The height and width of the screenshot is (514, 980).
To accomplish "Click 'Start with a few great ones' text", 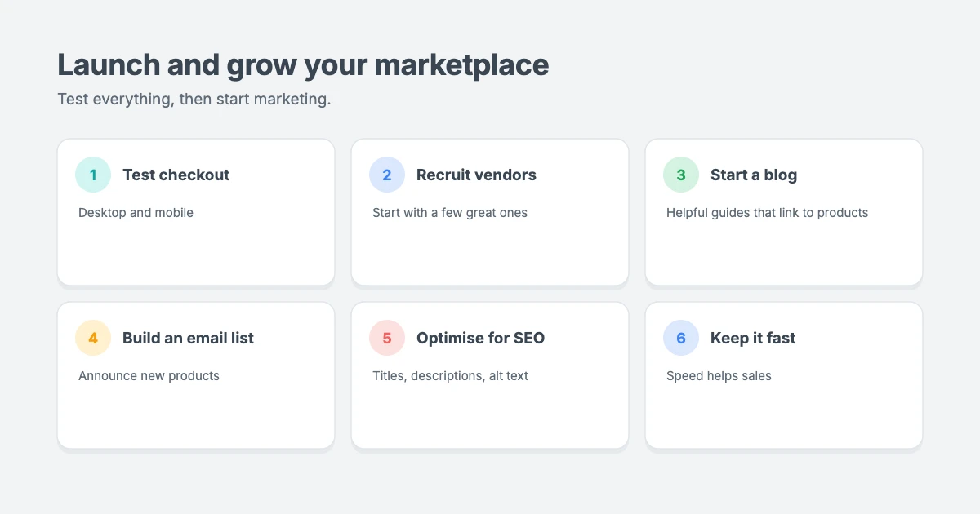I will 450,213.
